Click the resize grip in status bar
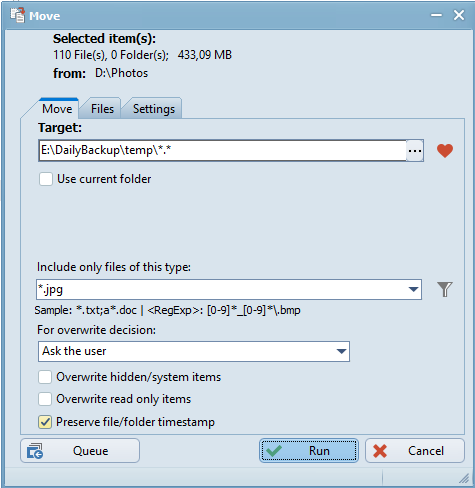 pos(464,478)
